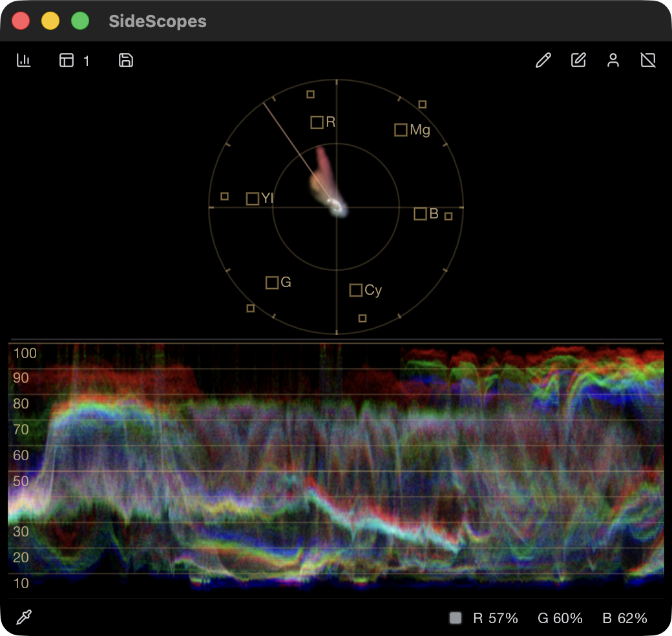Image resolution: width=672 pixels, height=636 pixels.
Task: Toggle the crossed-out frame icon
Action: (x=648, y=60)
